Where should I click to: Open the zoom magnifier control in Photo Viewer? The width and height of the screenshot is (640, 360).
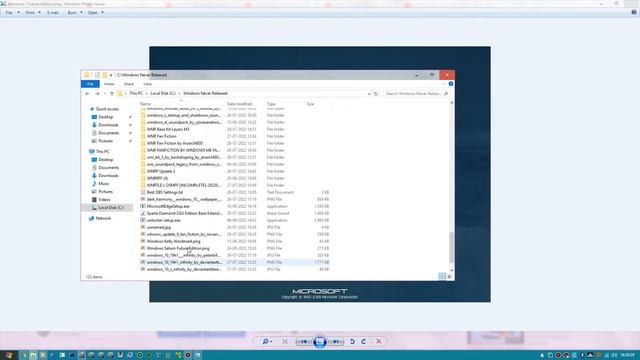267,341
